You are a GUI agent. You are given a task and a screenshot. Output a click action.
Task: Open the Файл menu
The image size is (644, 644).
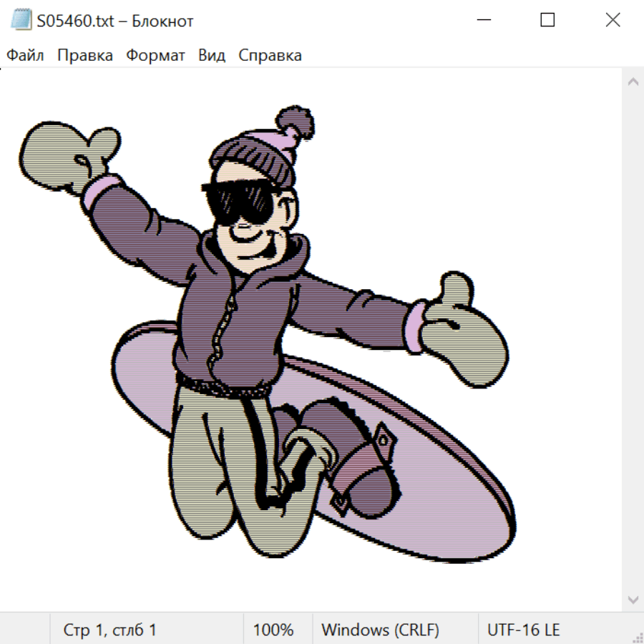[25, 56]
